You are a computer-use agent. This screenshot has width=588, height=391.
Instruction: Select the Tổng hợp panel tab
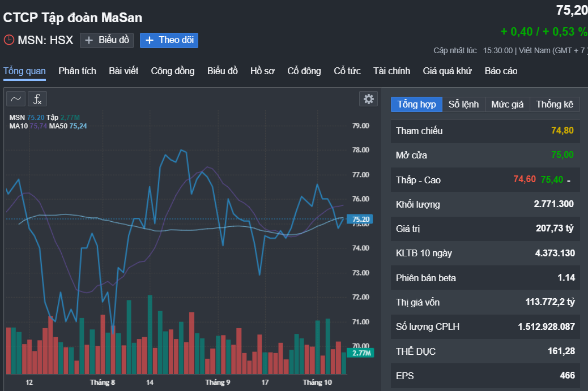[416, 104]
